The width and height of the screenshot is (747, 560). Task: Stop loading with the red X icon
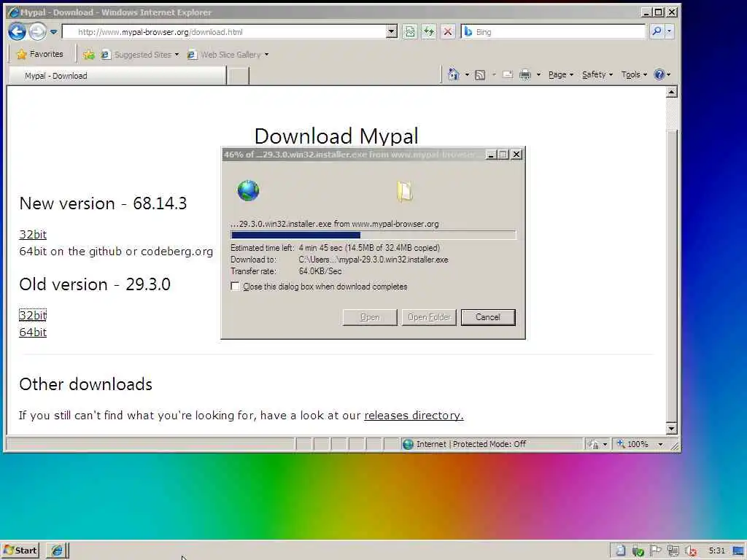coord(448,32)
